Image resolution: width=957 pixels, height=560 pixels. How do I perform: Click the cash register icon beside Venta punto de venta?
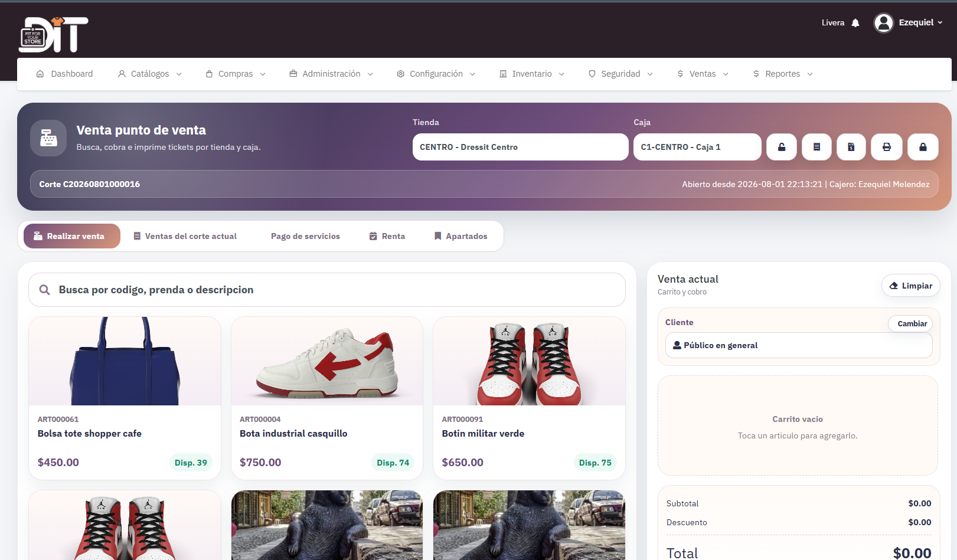pyautogui.click(x=48, y=138)
